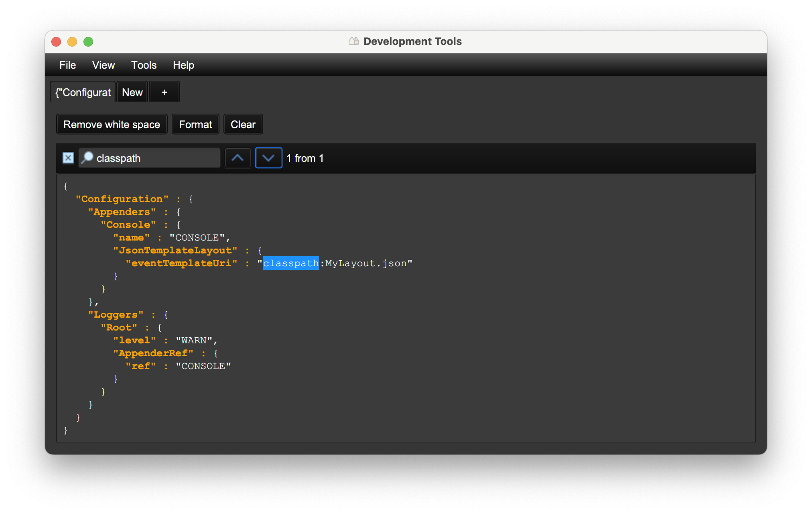Click the downward chevron navigation button
812x514 pixels.
click(267, 158)
